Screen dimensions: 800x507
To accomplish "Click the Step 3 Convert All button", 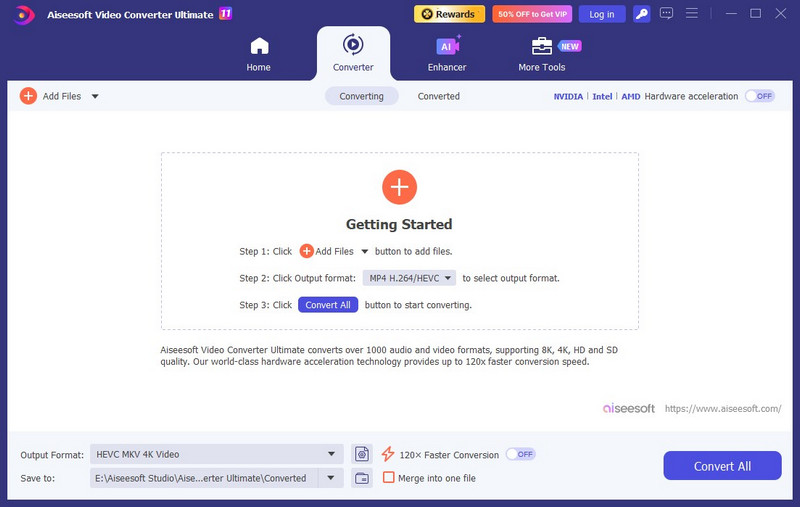I will pos(328,305).
